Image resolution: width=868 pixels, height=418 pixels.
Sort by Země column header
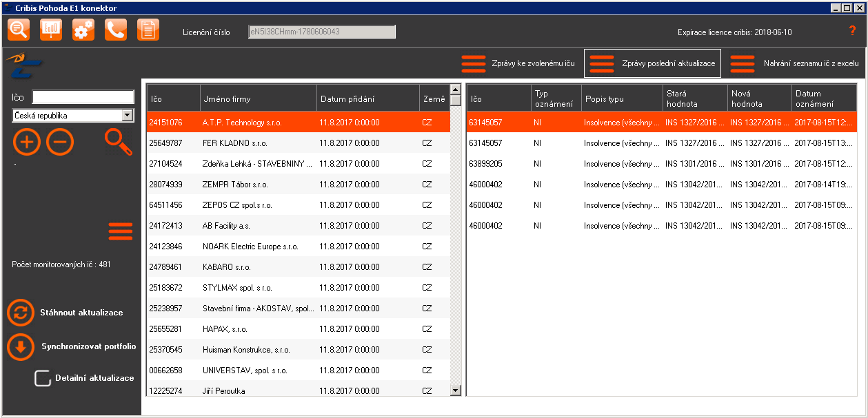[x=434, y=98]
